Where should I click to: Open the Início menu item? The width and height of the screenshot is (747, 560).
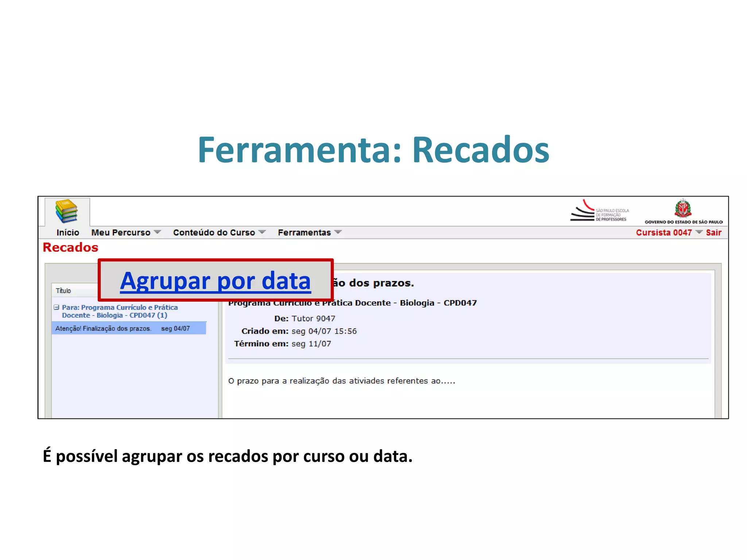[x=68, y=233]
